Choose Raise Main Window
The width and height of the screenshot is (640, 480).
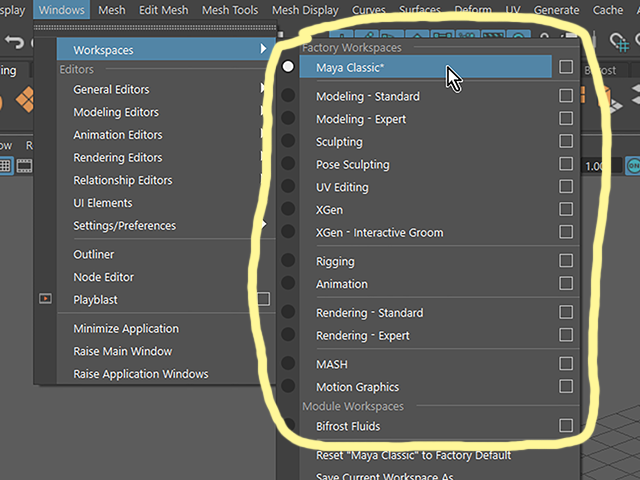click(167, 351)
